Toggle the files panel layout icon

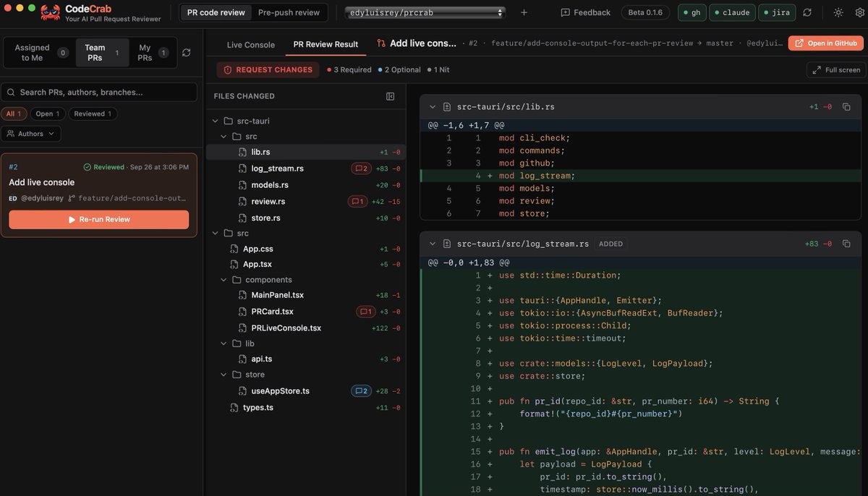tap(391, 96)
